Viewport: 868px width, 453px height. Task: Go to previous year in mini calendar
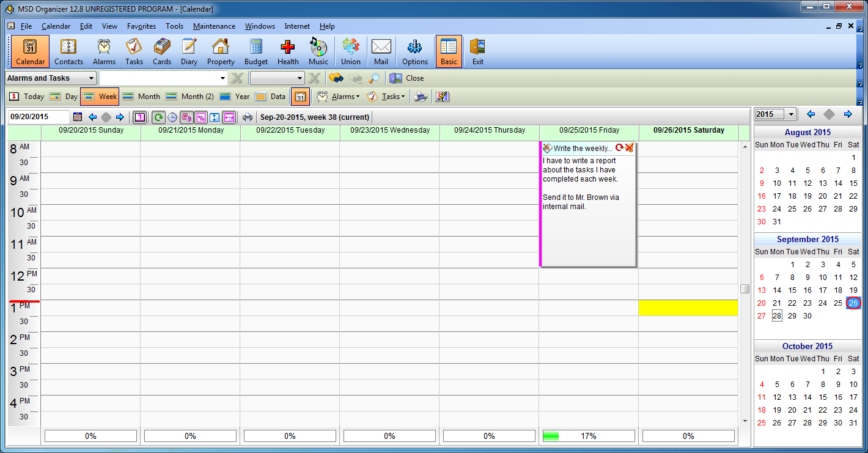click(811, 114)
